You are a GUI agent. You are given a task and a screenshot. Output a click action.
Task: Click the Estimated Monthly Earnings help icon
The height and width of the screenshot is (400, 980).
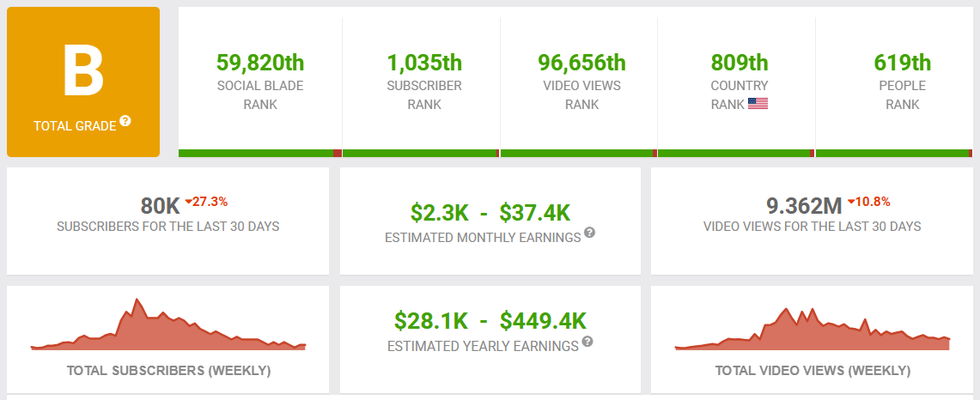[x=589, y=233]
